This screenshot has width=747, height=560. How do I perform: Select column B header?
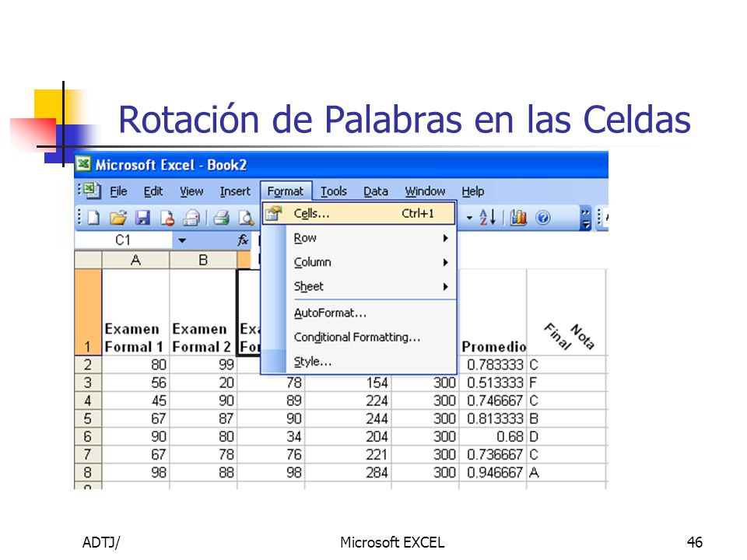coord(203,261)
